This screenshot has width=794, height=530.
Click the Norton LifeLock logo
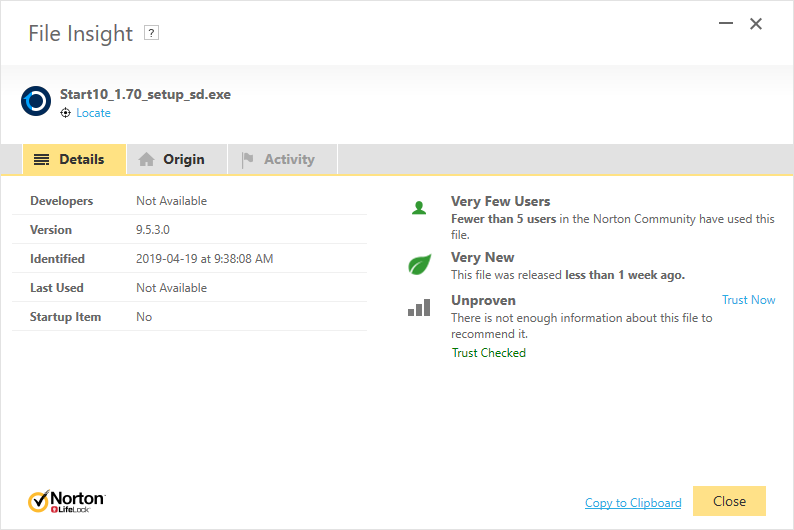coord(66,502)
